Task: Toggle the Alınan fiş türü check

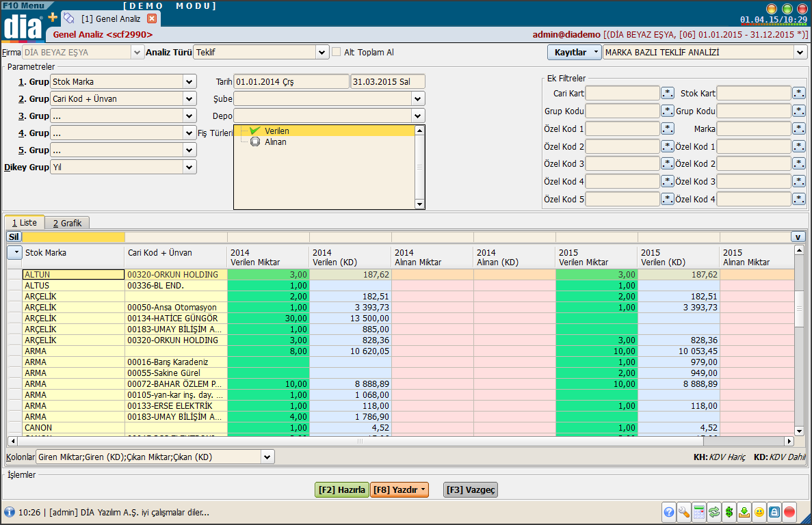Action: [x=254, y=142]
